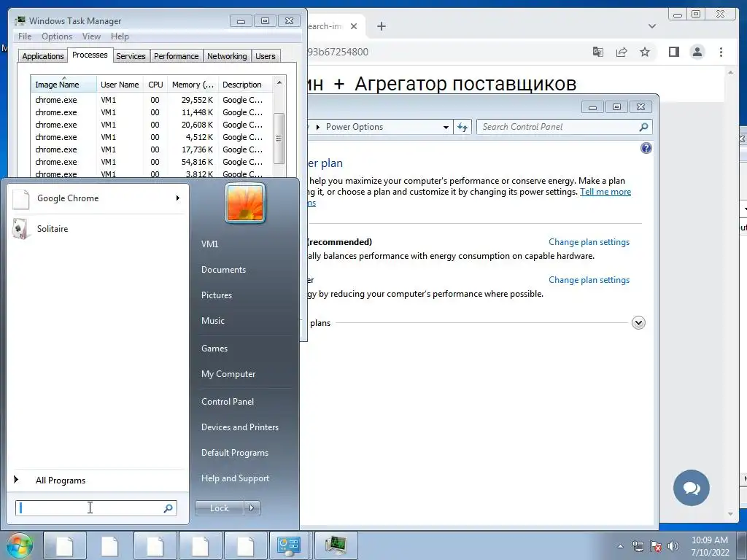Toggle Chrome side panel icon
The width and height of the screenshot is (747, 560).
tap(673, 52)
